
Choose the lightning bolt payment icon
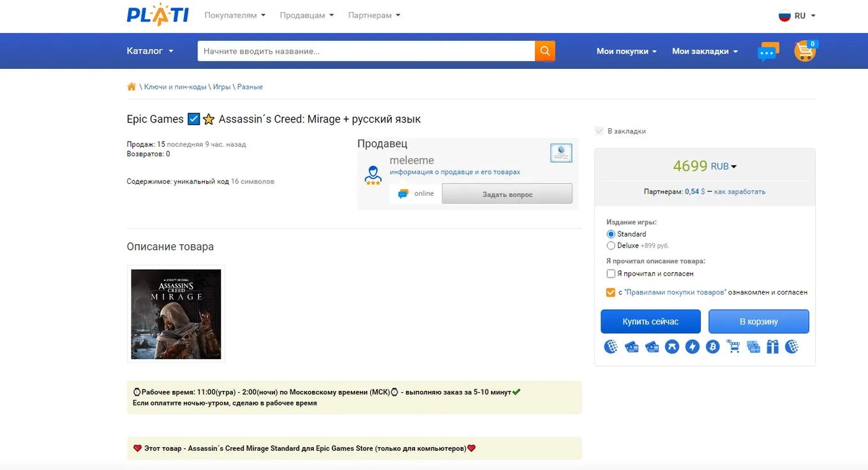pos(692,347)
